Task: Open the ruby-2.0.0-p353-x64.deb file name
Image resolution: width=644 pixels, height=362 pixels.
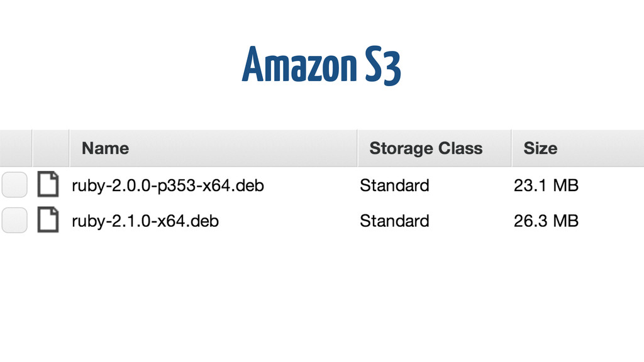Action: [167, 185]
